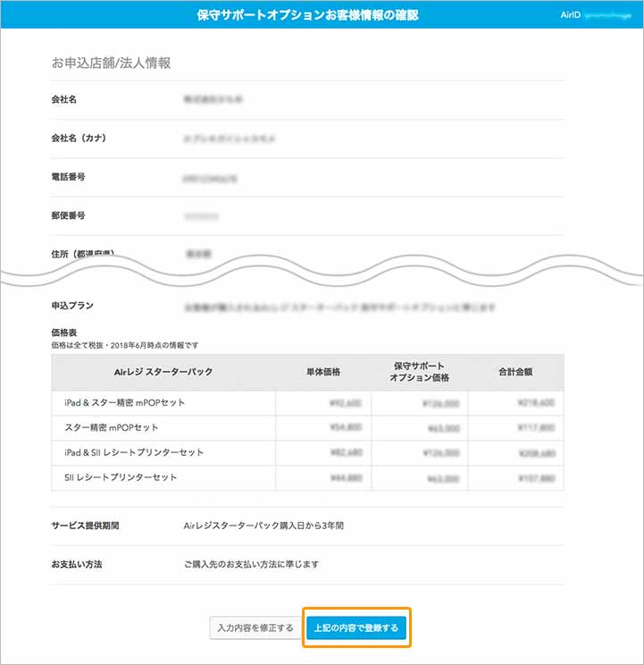The width and height of the screenshot is (644, 665).
Task: Click the サービス提供期間 label
Action: (x=86, y=526)
